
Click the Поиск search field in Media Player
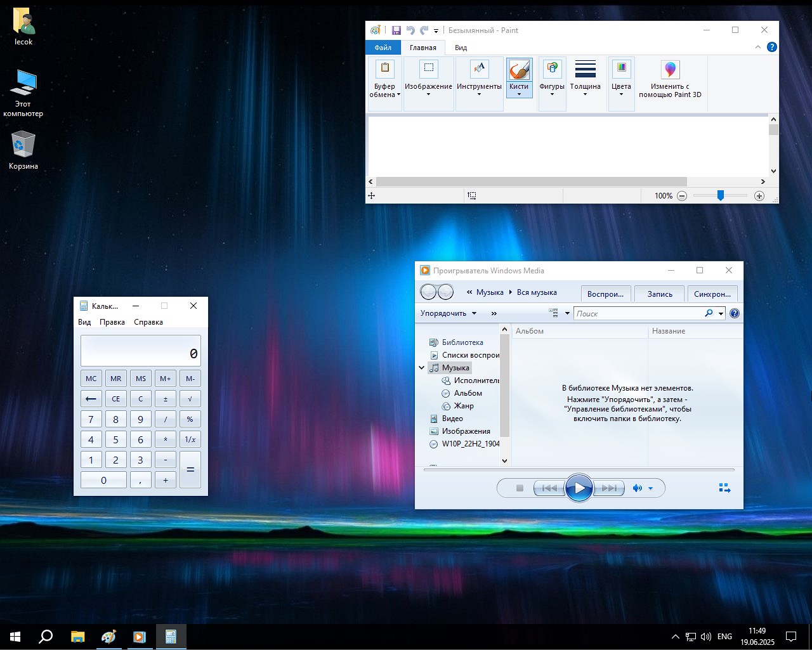[x=638, y=313]
